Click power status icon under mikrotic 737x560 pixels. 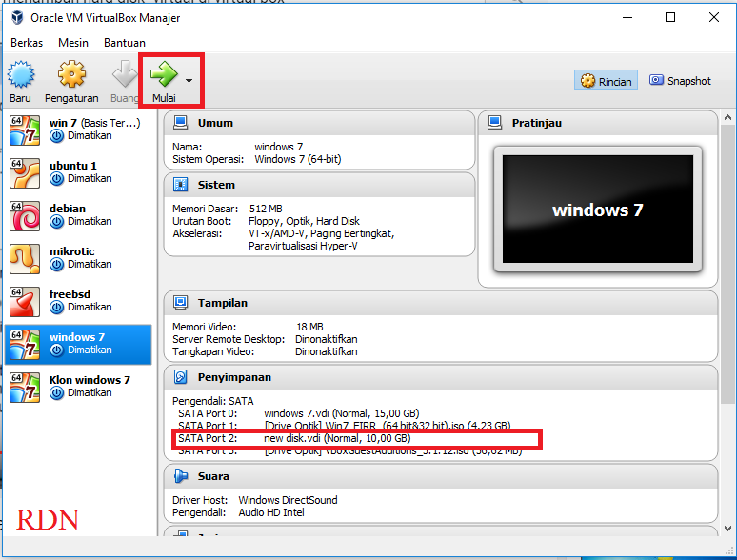click(57, 264)
